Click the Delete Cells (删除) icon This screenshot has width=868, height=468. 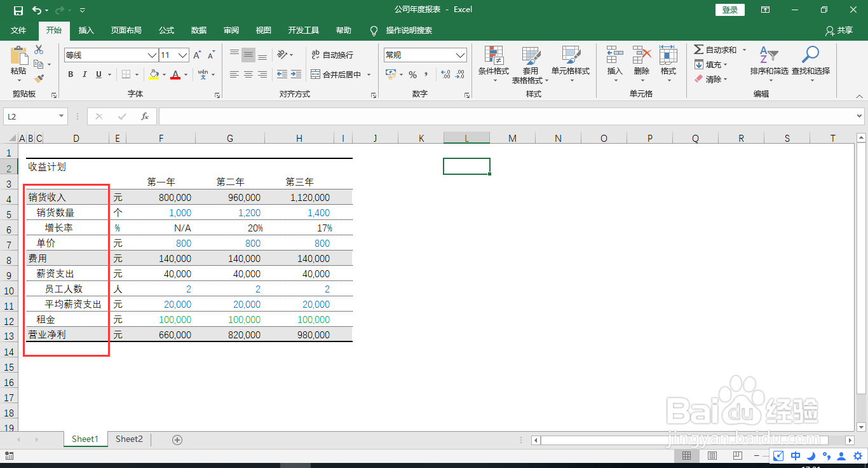point(642,64)
